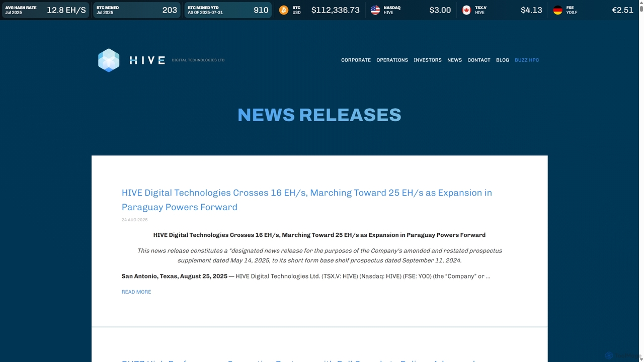Open the Corporate menu
Viewport: 644px width, 362px height.
pyautogui.click(x=356, y=60)
